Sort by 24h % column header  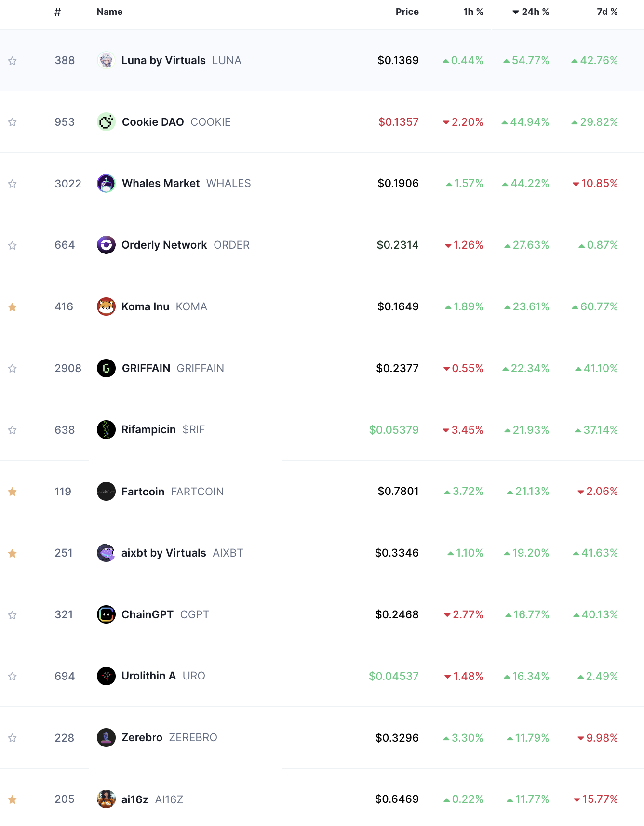531,12
